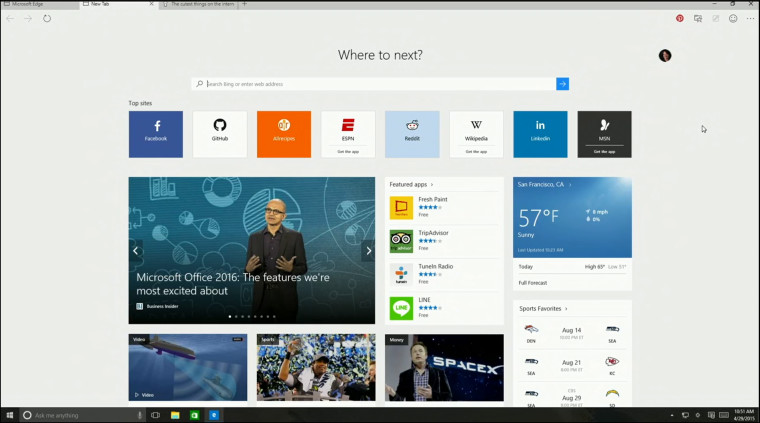The width and height of the screenshot is (760, 423).
Task: Expand the Featured apps section chevron
Action: [x=433, y=185]
